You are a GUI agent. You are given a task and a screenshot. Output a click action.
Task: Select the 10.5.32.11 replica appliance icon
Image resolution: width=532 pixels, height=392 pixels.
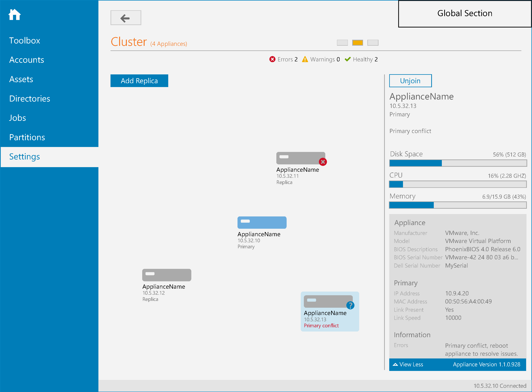tap(301, 158)
